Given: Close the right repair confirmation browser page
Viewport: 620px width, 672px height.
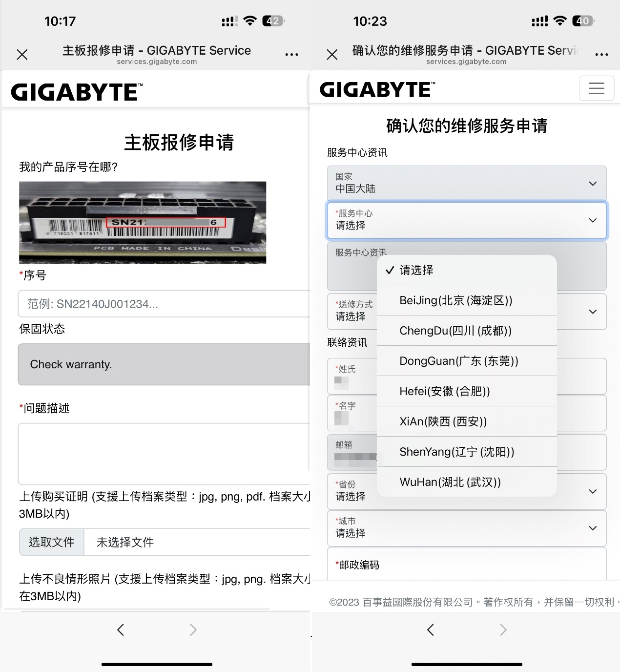Looking at the screenshot, I should 332,54.
